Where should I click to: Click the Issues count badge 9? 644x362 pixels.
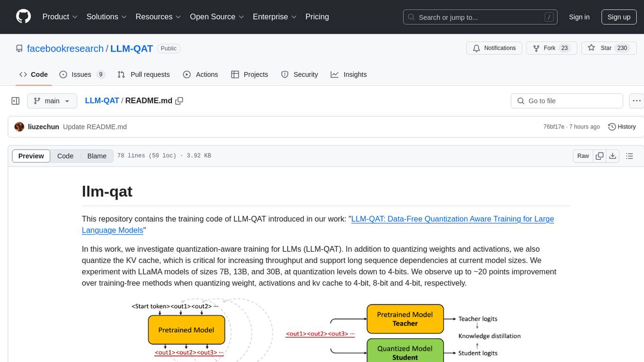click(100, 74)
